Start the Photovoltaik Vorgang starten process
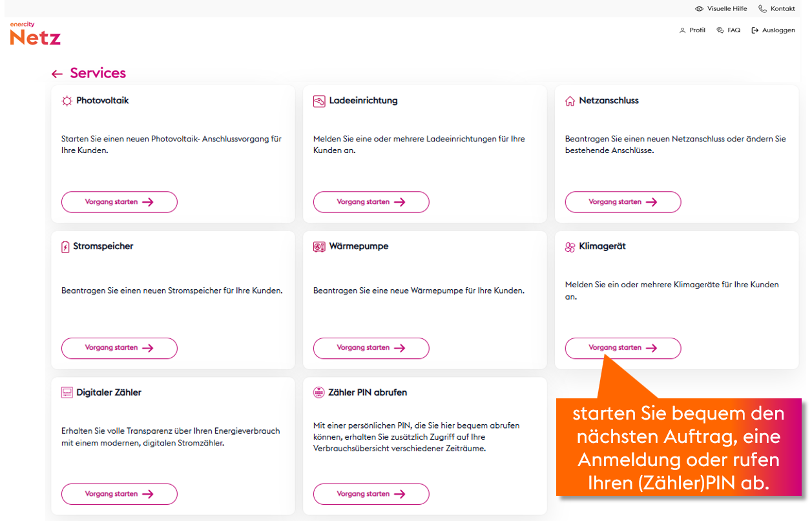 (119, 201)
